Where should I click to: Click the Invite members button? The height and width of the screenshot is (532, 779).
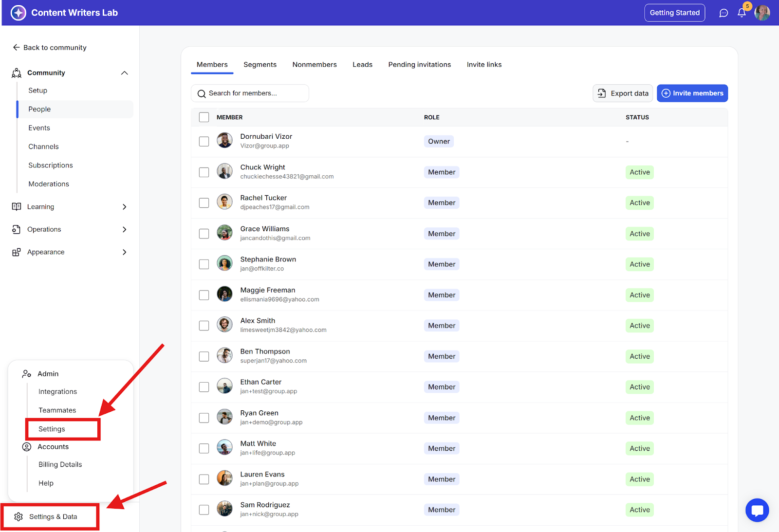[692, 93]
